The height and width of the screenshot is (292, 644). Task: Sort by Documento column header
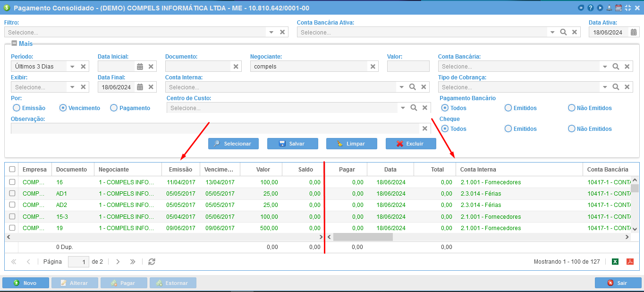tap(72, 169)
